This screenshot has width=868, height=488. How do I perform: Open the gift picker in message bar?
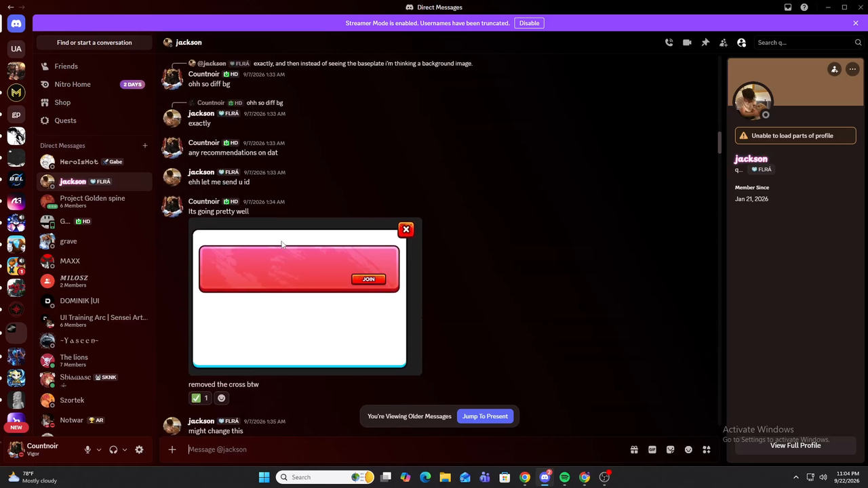pos(634,449)
